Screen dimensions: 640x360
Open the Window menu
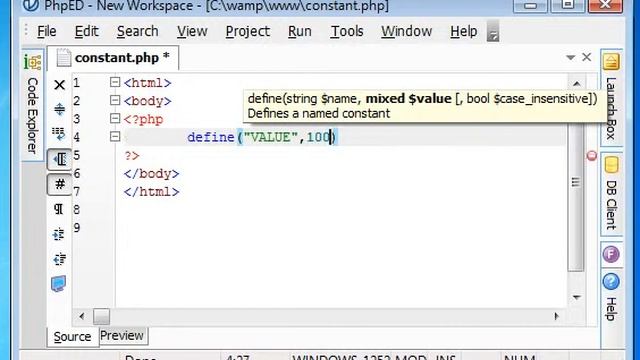(x=407, y=31)
